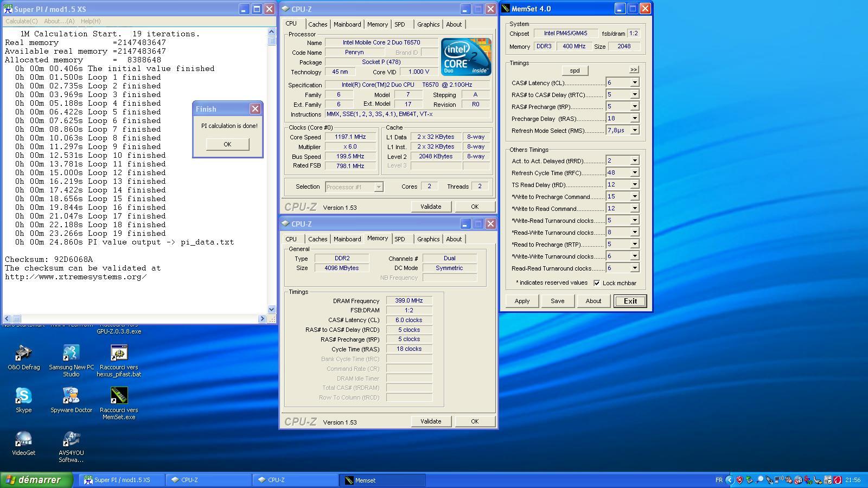
Task: Open the Windows démarrer Start button
Action: pyautogui.click(x=36, y=480)
